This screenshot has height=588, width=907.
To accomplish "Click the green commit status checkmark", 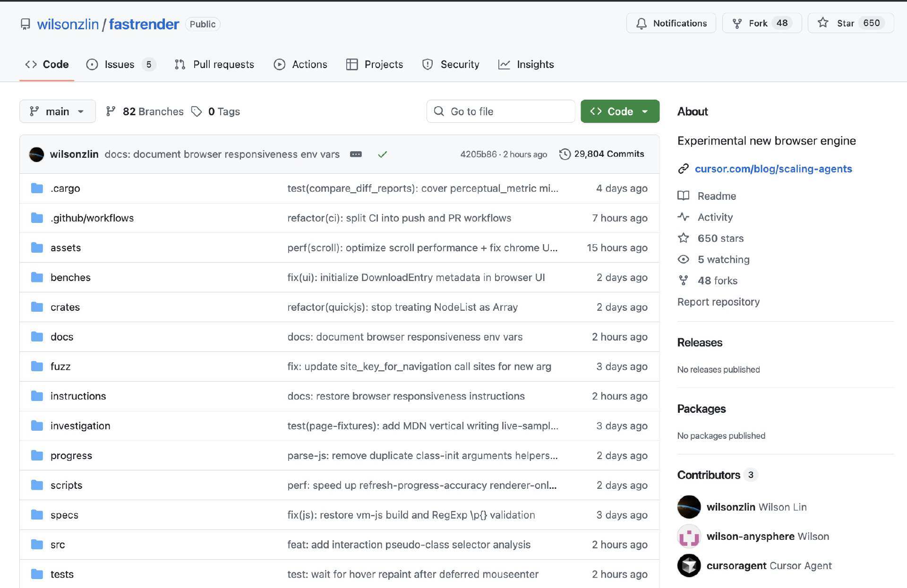I will click(382, 154).
